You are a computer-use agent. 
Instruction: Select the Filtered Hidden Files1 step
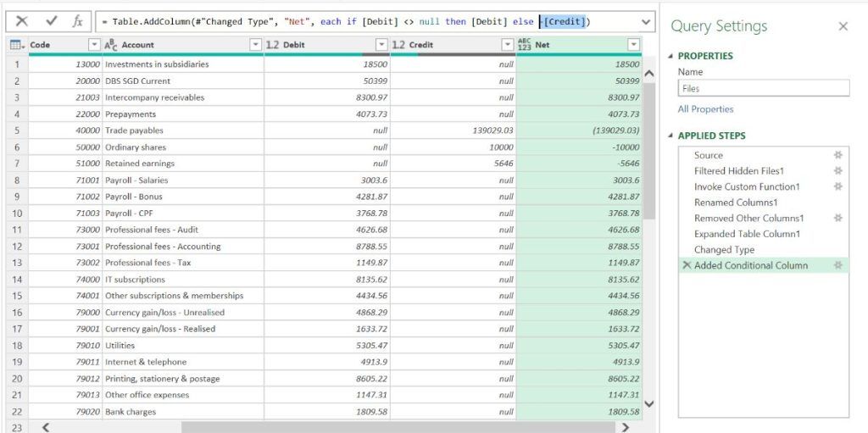point(764,171)
